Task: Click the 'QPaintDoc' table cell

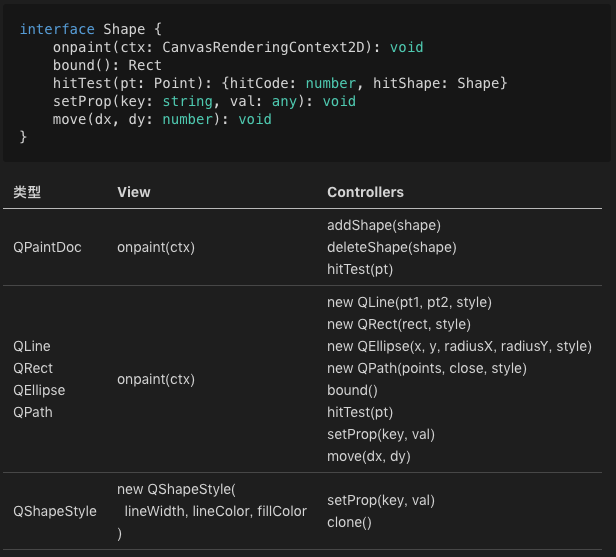Action: tap(47, 247)
